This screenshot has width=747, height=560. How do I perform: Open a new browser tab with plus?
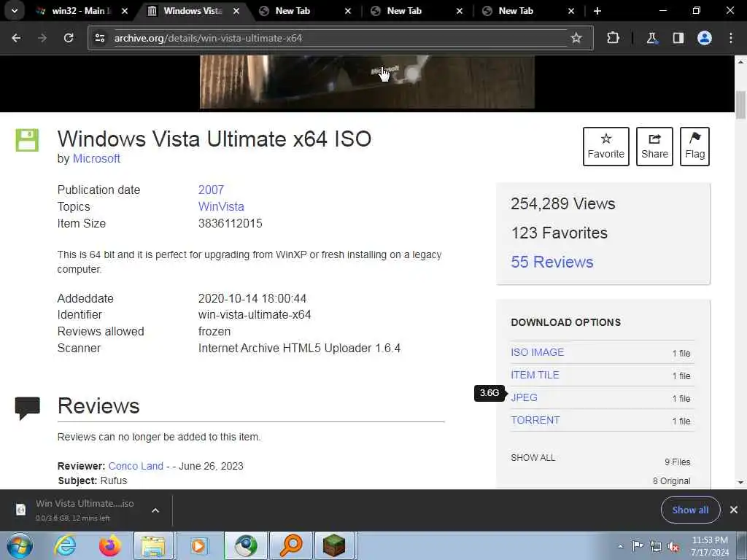coord(597,10)
